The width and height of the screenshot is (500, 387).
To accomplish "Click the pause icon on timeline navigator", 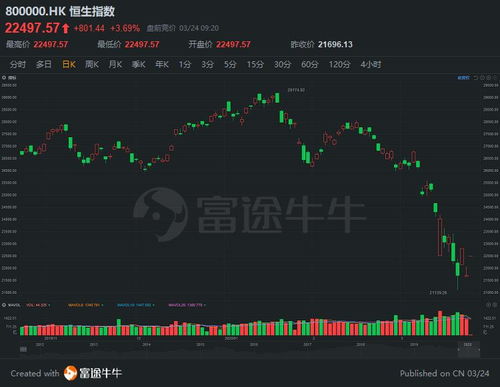I will pos(23,349).
